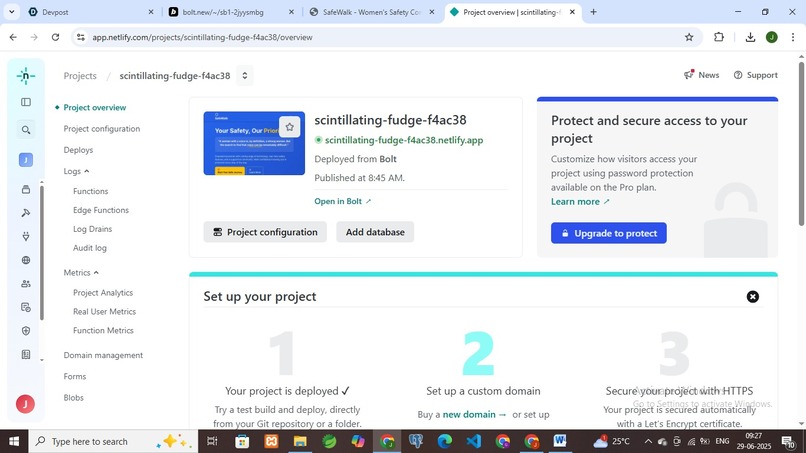Screen dimensions: 806x453
Task: Open the team members icon in sidebar
Action: [26, 284]
